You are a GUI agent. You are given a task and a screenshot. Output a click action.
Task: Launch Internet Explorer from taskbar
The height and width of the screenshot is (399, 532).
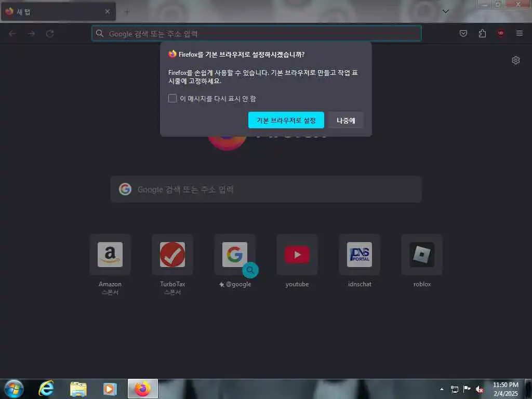[46, 389]
